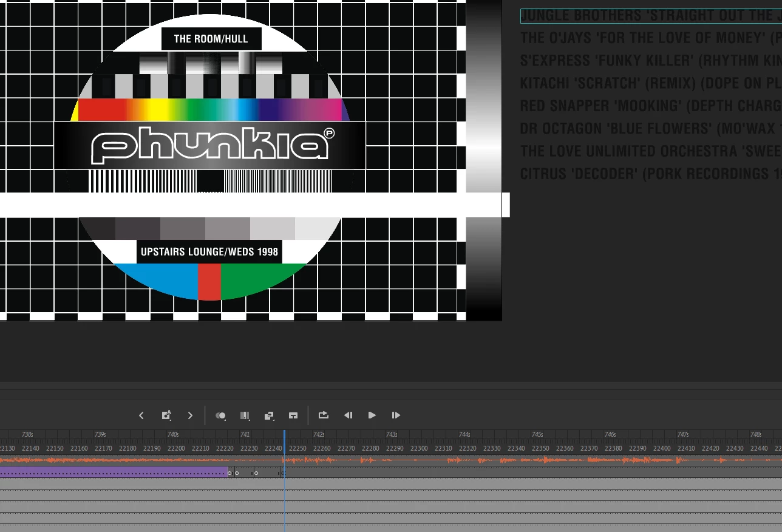
Task: Jump to the 748s time mark
Action: (x=756, y=434)
